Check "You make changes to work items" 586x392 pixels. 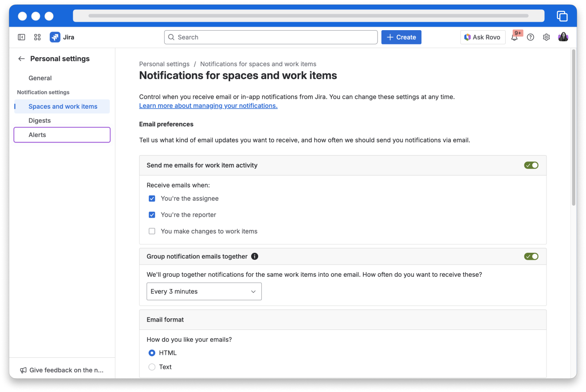pyautogui.click(x=152, y=231)
